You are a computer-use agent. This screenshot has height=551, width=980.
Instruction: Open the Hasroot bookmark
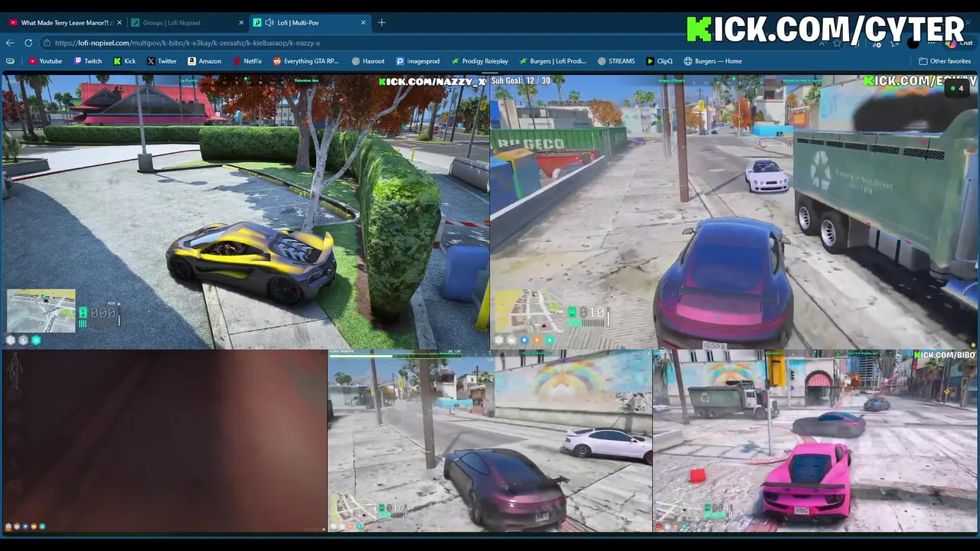pos(368,61)
